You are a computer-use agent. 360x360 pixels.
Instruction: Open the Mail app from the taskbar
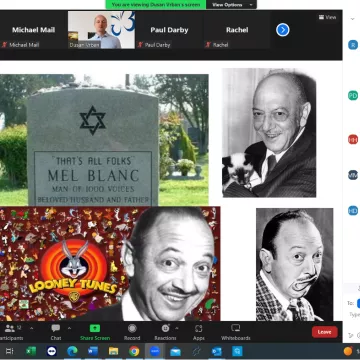[175, 351]
